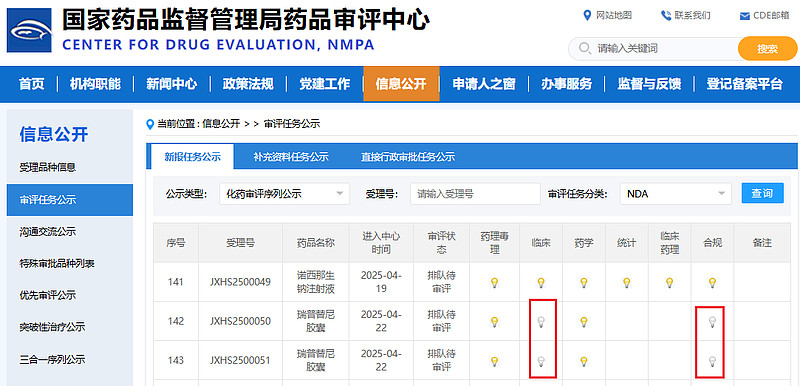Click 临床 bulb in row 141
800x386 pixels.
tap(541, 282)
